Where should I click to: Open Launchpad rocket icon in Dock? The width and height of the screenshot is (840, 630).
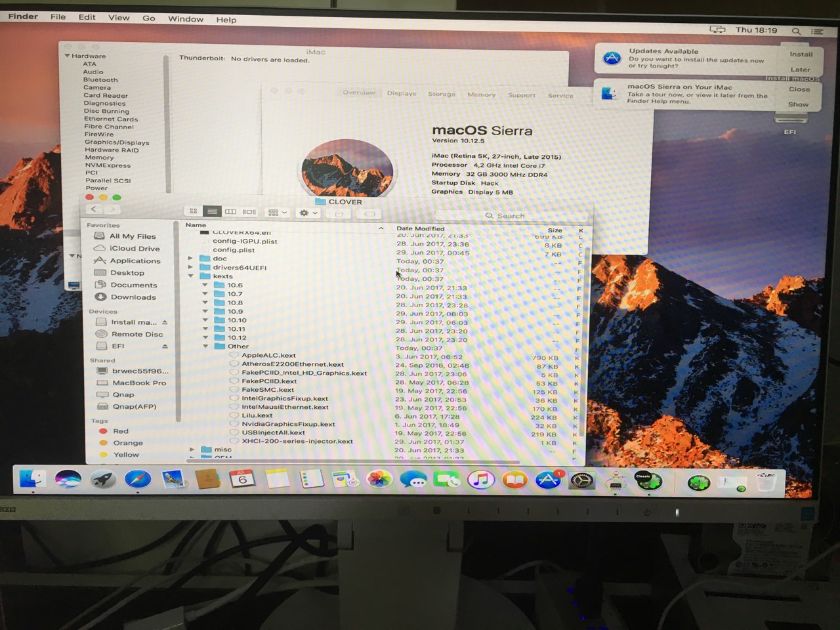pos(103,480)
